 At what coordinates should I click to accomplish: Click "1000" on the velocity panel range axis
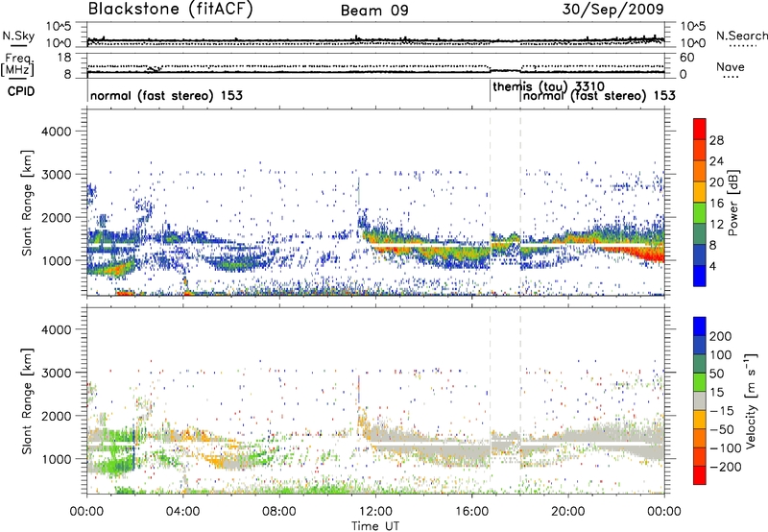[57, 459]
